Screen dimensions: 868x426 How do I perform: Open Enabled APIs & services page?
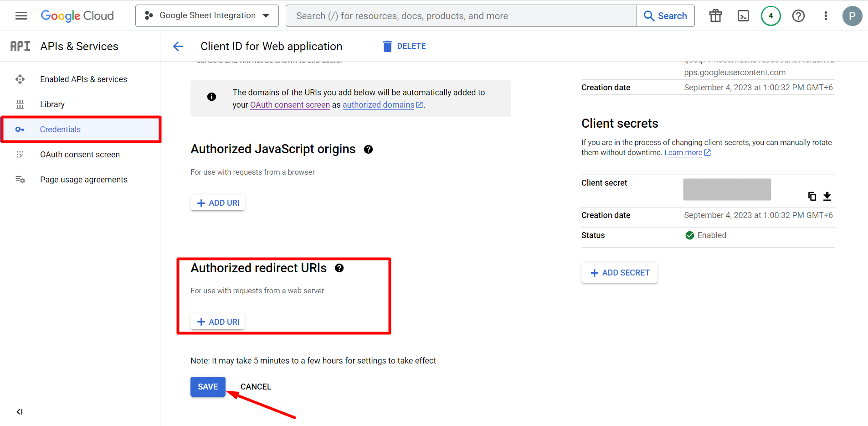tap(80, 79)
